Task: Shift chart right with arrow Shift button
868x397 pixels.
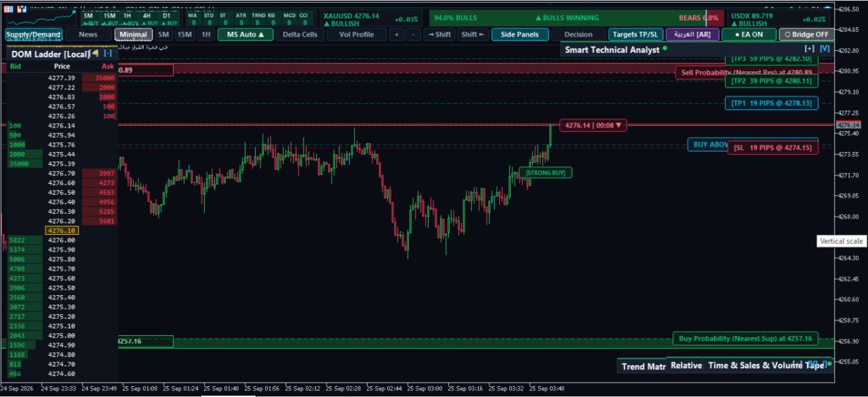Action: pos(439,35)
